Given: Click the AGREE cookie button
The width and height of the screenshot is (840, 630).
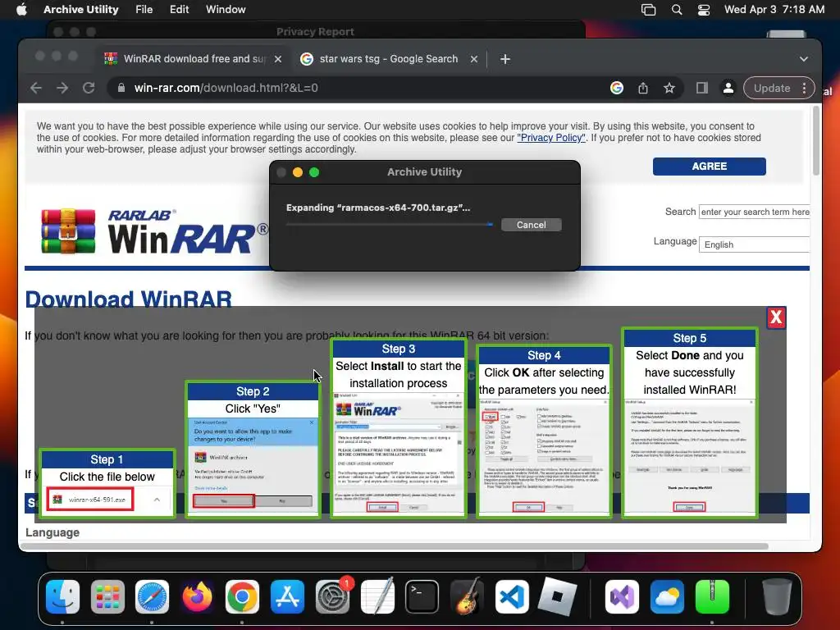Looking at the screenshot, I should [709, 166].
